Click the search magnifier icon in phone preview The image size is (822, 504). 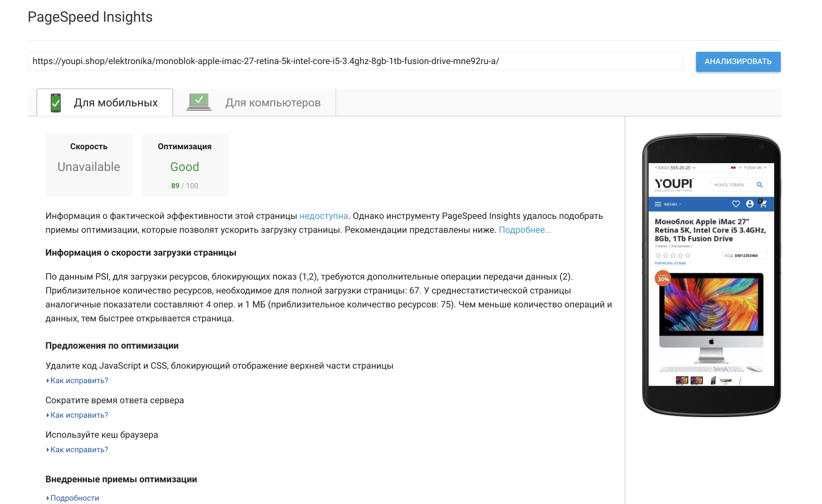760,185
